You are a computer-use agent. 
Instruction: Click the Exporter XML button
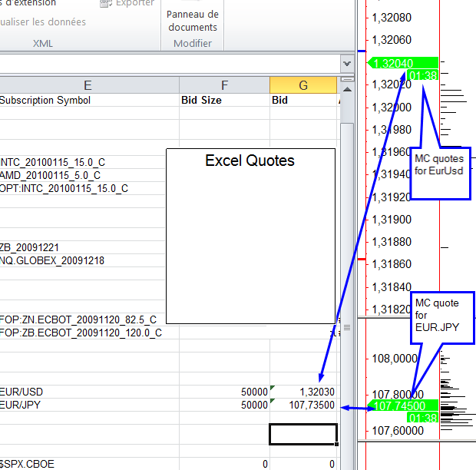[127, 3]
